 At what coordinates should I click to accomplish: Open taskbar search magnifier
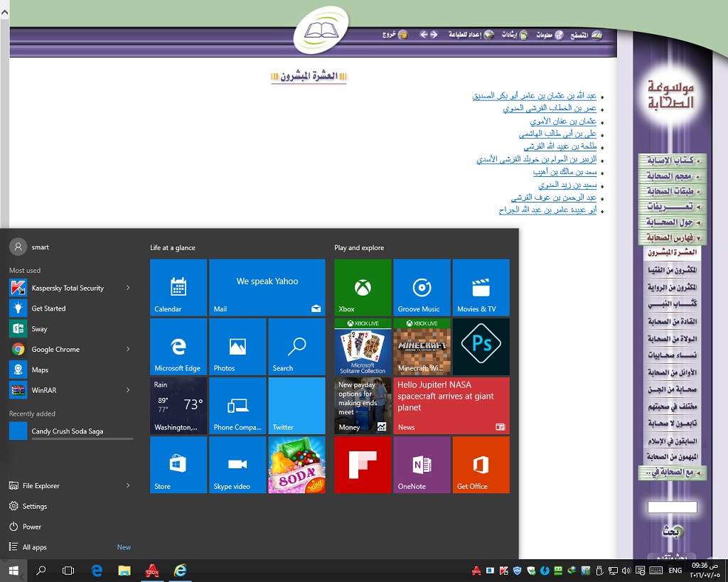[x=41, y=571]
